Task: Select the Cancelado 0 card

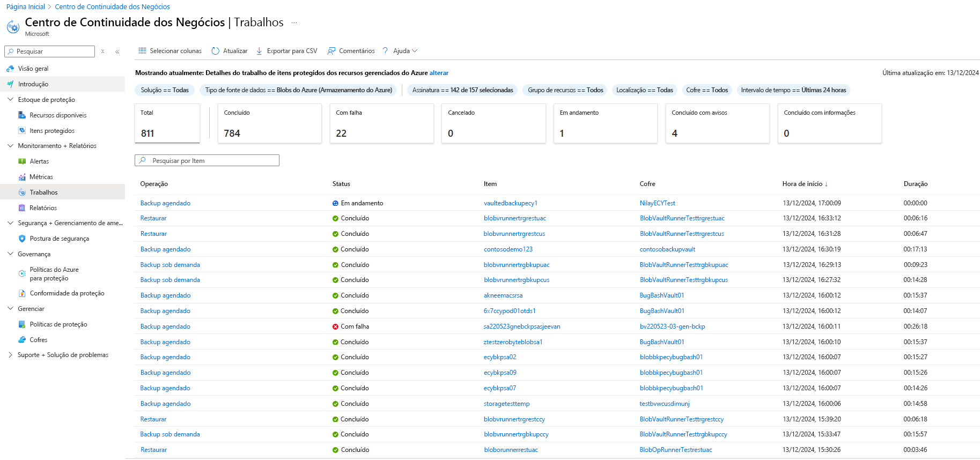Action: (x=494, y=123)
